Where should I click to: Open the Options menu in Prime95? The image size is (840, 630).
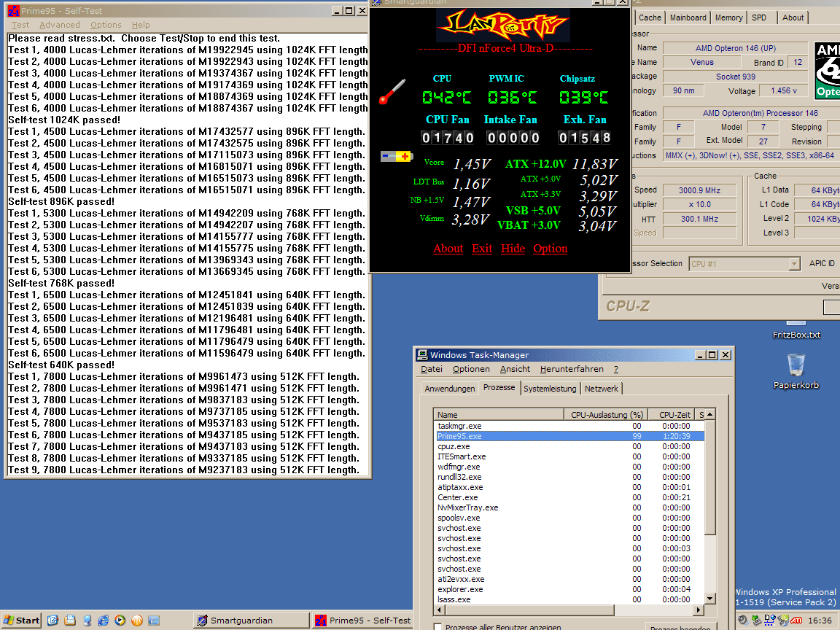pos(106,25)
